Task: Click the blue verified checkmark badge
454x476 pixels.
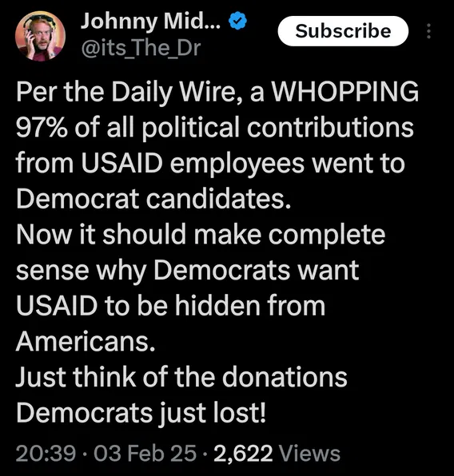Action: 237,21
